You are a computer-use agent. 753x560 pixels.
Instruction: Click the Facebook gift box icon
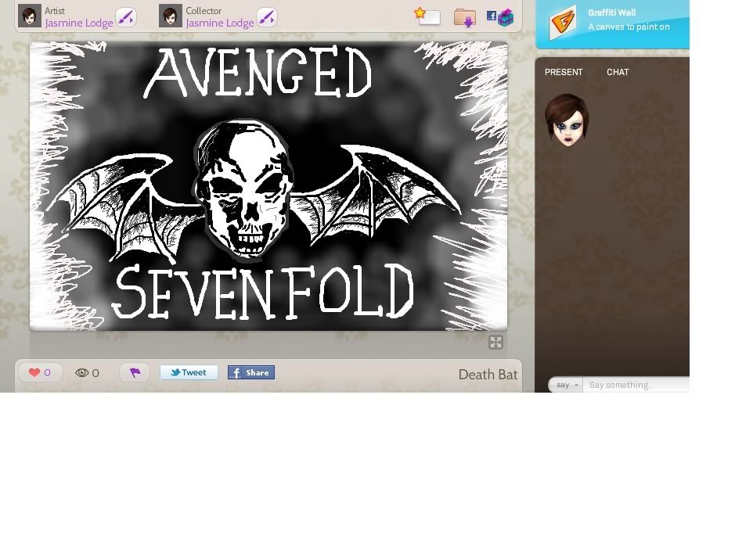pos(500,17)
